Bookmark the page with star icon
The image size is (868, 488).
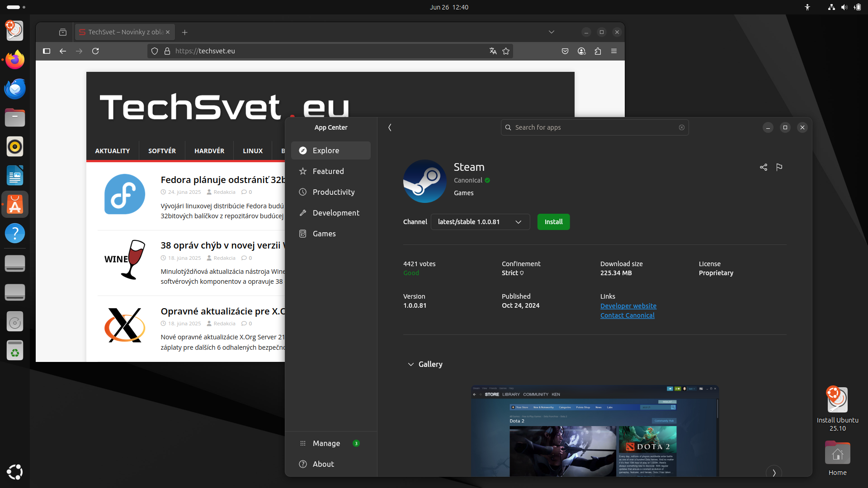[506, 51]
